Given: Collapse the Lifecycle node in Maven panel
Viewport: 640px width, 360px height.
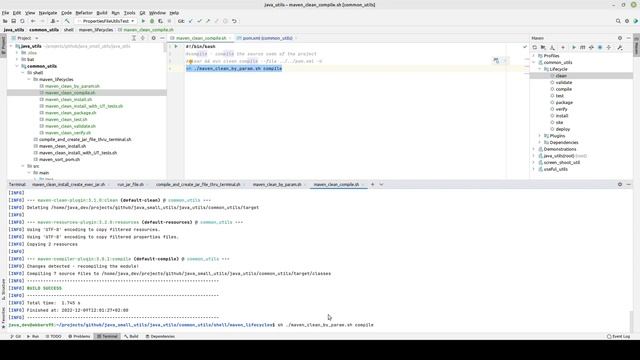Looking at the screenshot, I should 540,69.
